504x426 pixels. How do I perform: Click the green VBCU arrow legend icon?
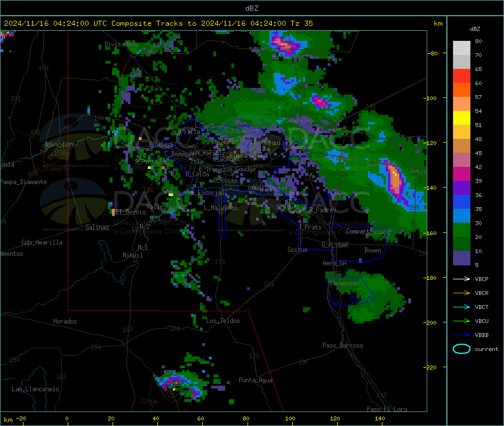(x=461, y=321)
